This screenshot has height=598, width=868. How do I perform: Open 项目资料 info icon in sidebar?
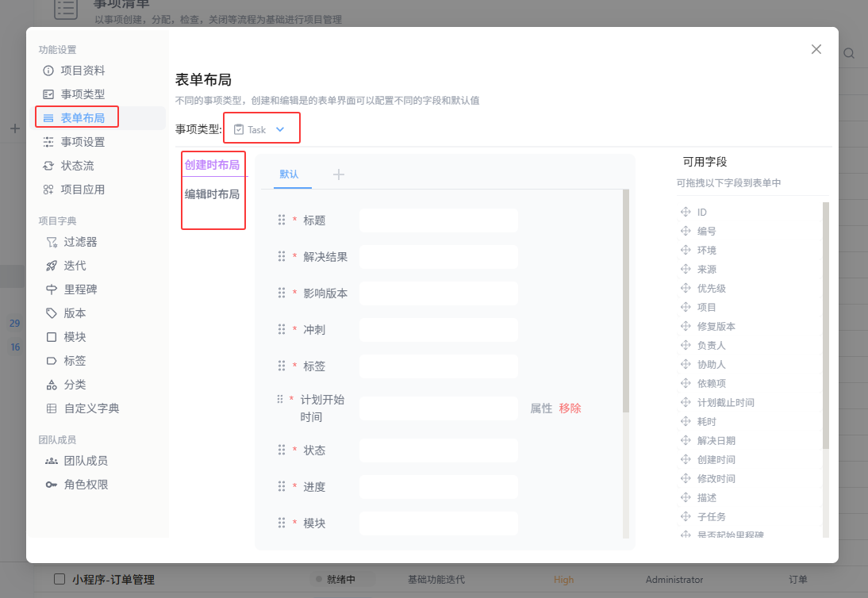48,71
